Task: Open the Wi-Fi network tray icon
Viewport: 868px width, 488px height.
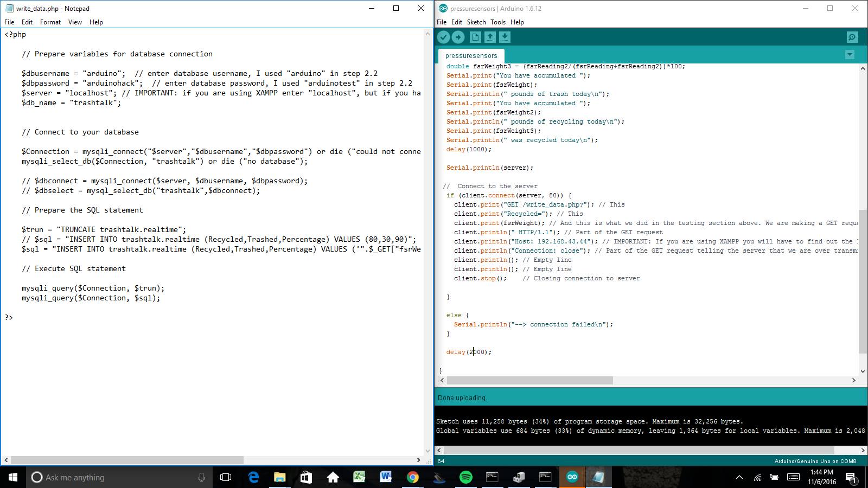Action: tap(757, 478)
